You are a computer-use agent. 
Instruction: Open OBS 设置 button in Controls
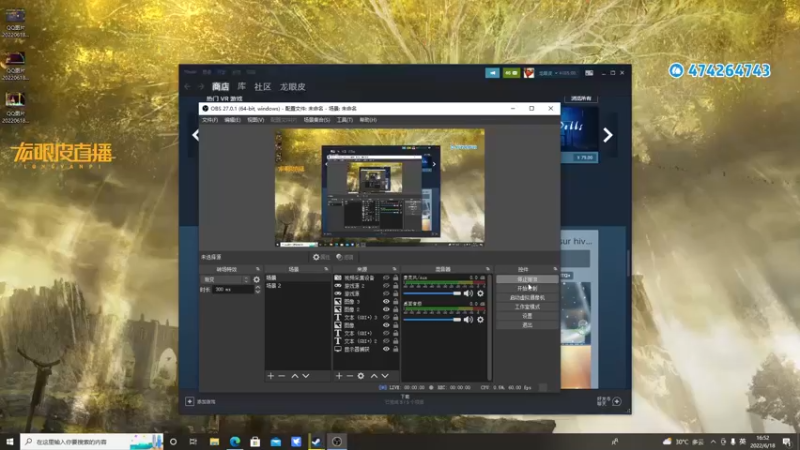click(x=527, y=316)
